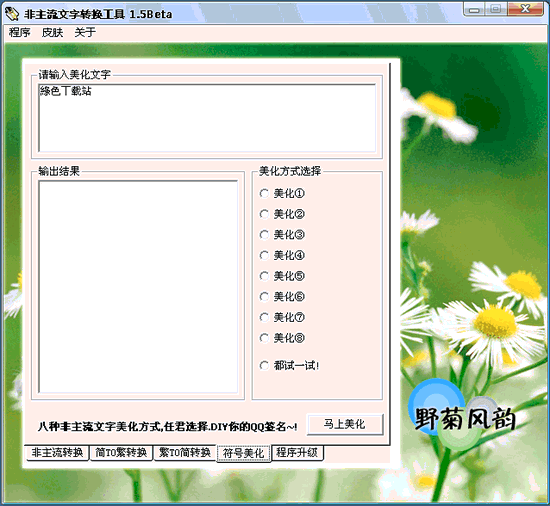Enable the 美化⑦ option
Image resolution: width=550 pixels, height=506 pixels.
tap(282, 317)
